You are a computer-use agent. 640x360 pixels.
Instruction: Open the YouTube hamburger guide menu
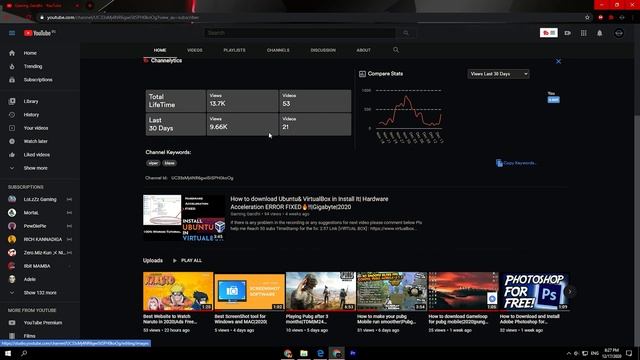(x=12, y=33)
